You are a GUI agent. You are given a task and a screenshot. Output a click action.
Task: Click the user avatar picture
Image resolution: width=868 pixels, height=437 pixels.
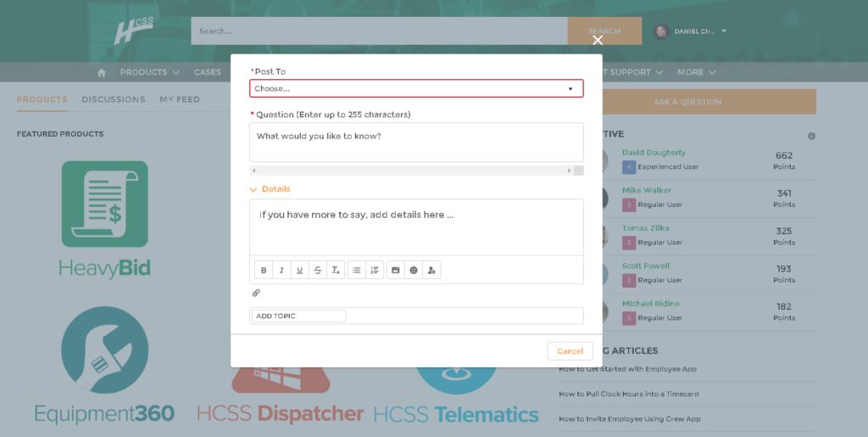[x=661, y=31]
